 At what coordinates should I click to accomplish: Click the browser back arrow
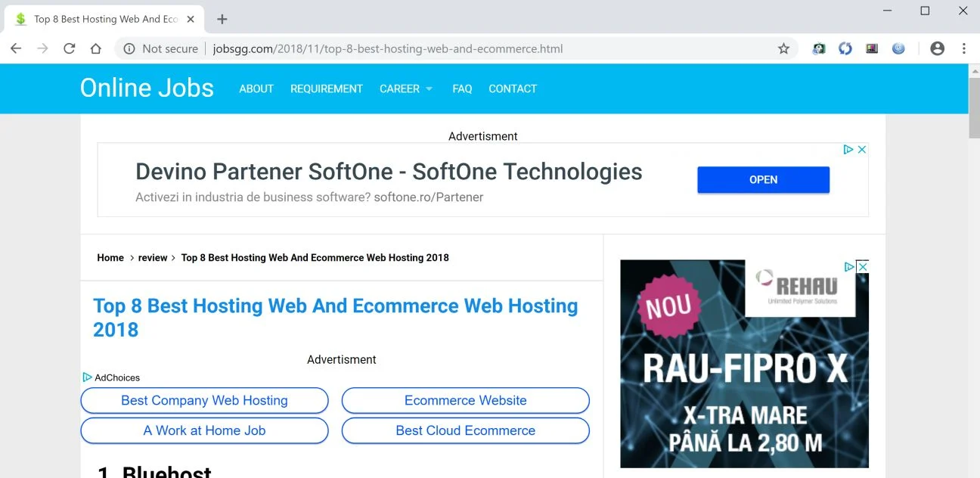point(16,48)
